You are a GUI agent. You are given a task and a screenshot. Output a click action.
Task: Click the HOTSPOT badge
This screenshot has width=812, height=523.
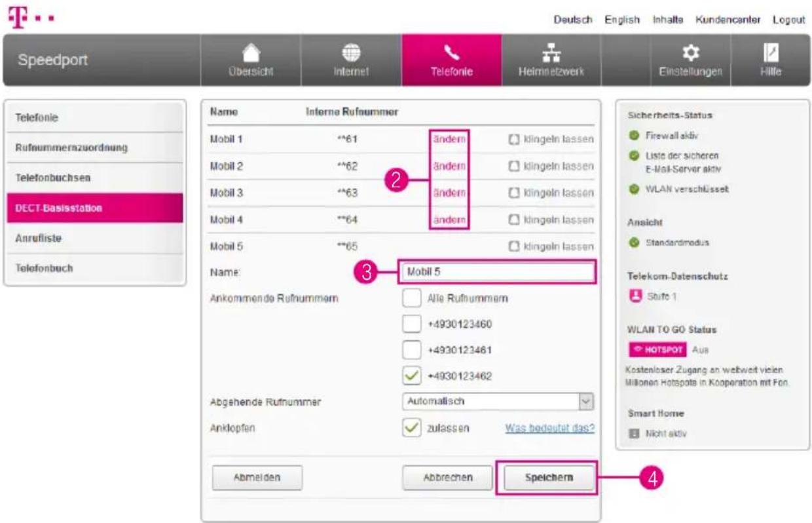(657, 349)
